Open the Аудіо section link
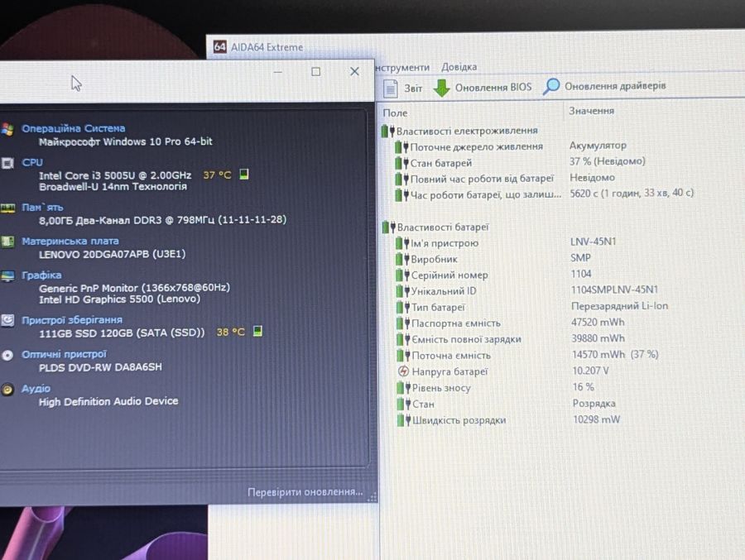This screenshot has width=745, height=560. (x=36, y=389)
